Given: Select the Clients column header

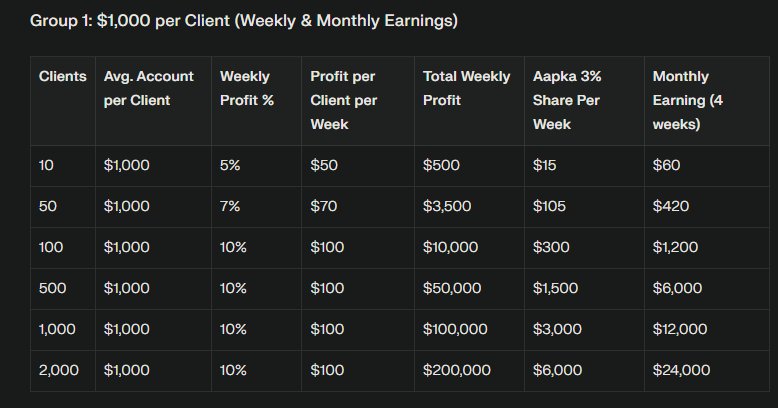Looking at the screenshot, I should [x=62, y=76].
